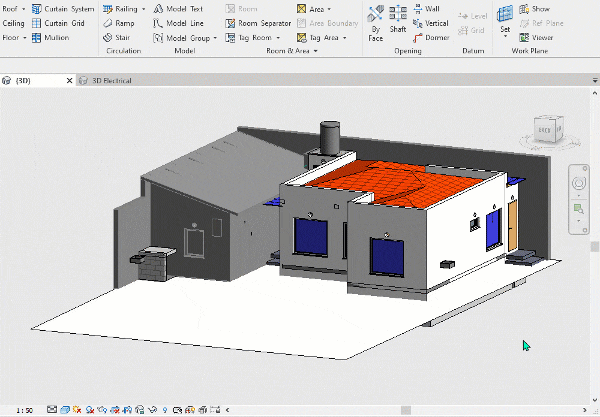
Task: Select the Stair tool
Action: point(117,37)
